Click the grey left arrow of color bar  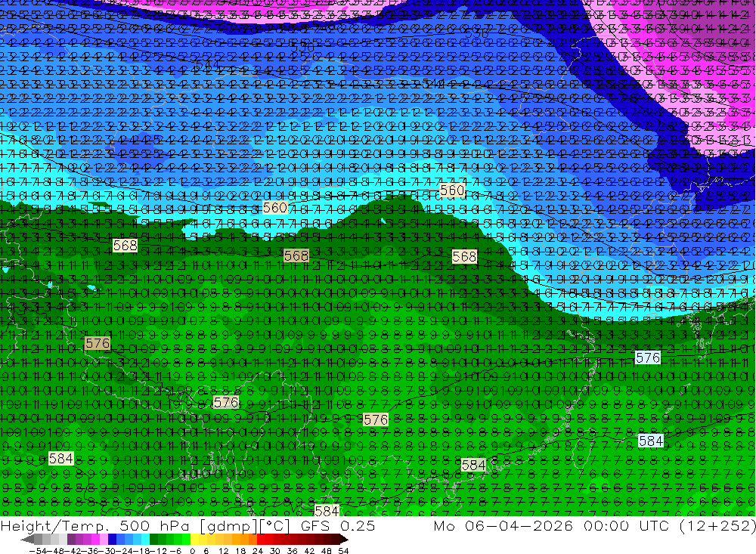point(27,540)
